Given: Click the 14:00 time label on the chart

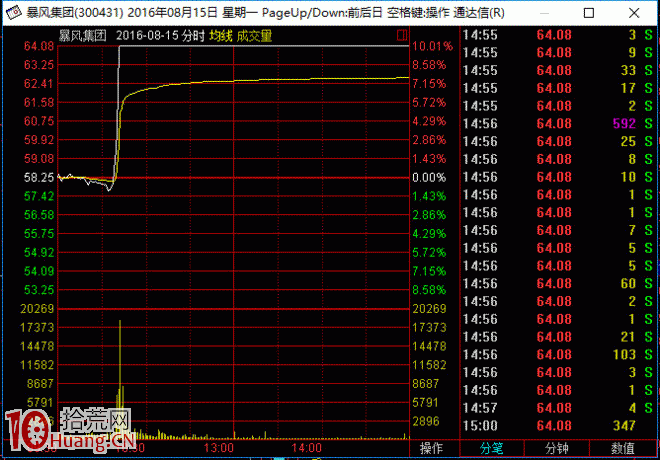Looking at the screenshot, I should [306, 448].
